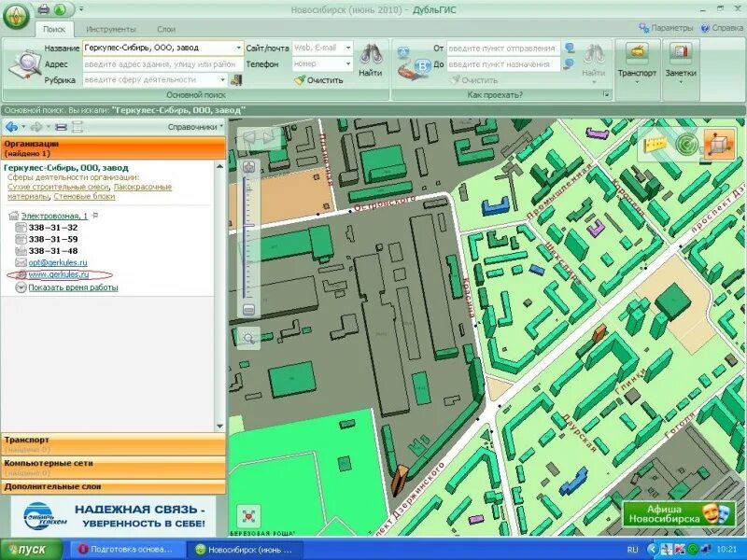Click the Рубрика input field
Image resolution: width=747 pixels, height=560 pixels.
point(151,79)
